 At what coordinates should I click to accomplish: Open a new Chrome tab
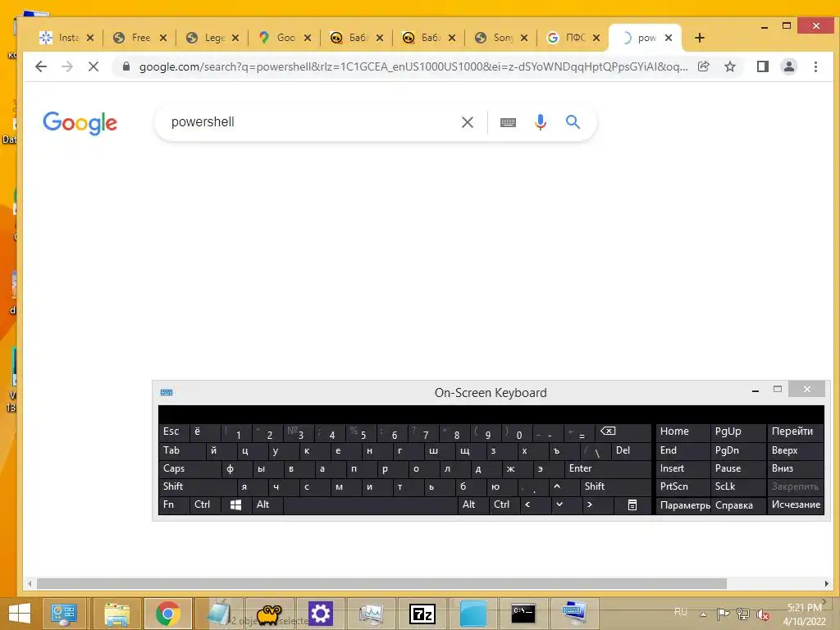(699, 38)
